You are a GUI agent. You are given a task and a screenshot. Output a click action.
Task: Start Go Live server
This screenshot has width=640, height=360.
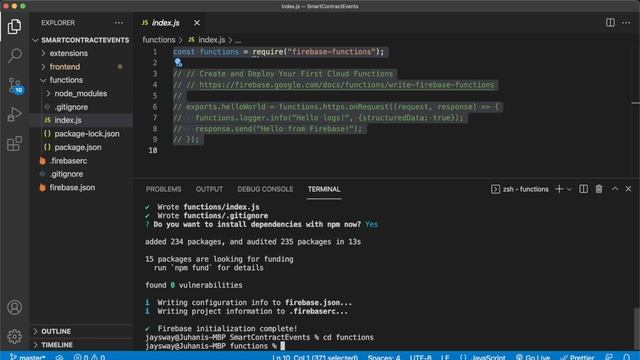(533, 357)
